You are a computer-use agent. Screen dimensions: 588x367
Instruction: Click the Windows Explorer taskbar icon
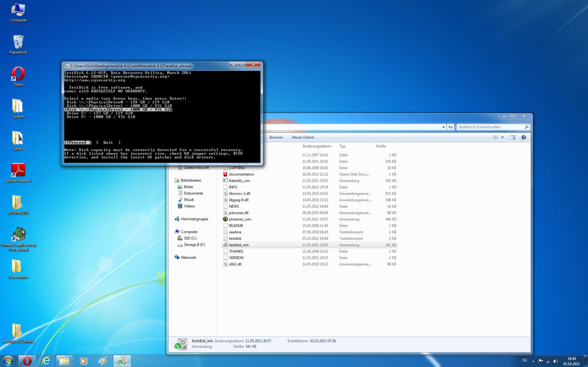pyautogui.click(x=64, y=361)
